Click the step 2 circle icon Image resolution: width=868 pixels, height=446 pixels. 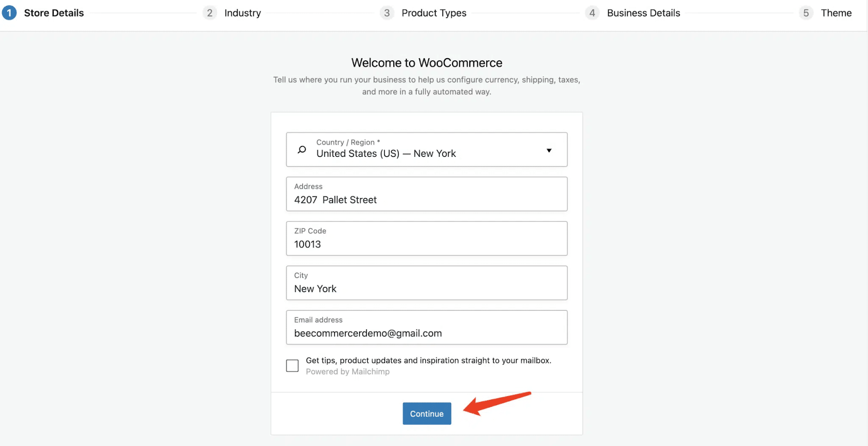[209, 12]
